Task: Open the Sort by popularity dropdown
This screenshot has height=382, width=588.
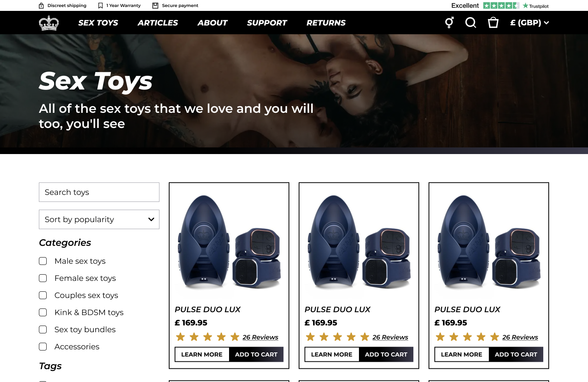Action: [x=99, y=219]
